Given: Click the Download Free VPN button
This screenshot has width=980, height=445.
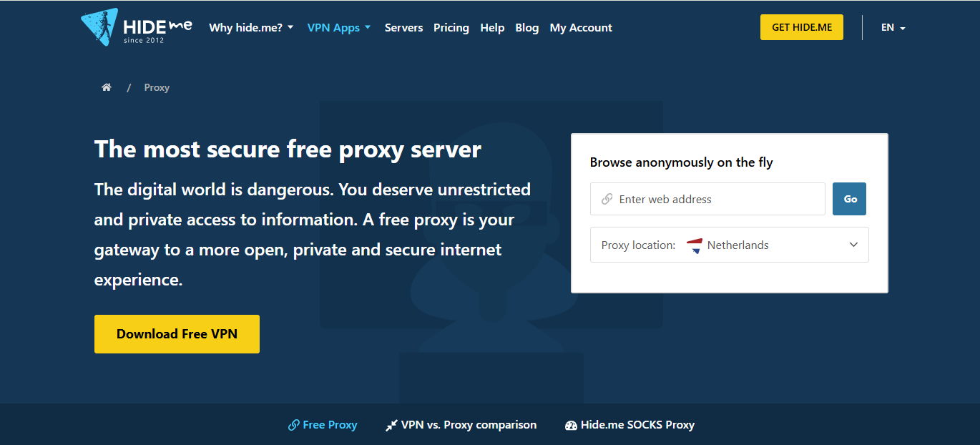Looking at the screenshot, I should pos(177,334).
